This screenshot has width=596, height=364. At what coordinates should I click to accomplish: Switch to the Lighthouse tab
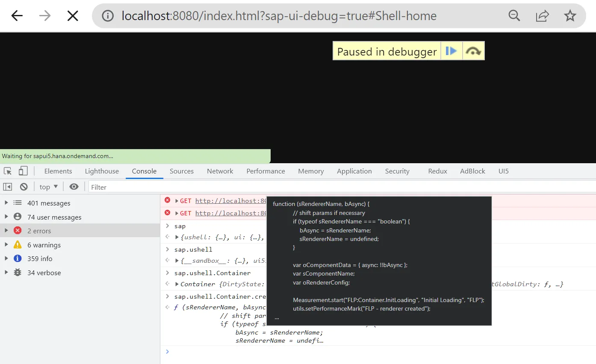(x=102, y=171)
